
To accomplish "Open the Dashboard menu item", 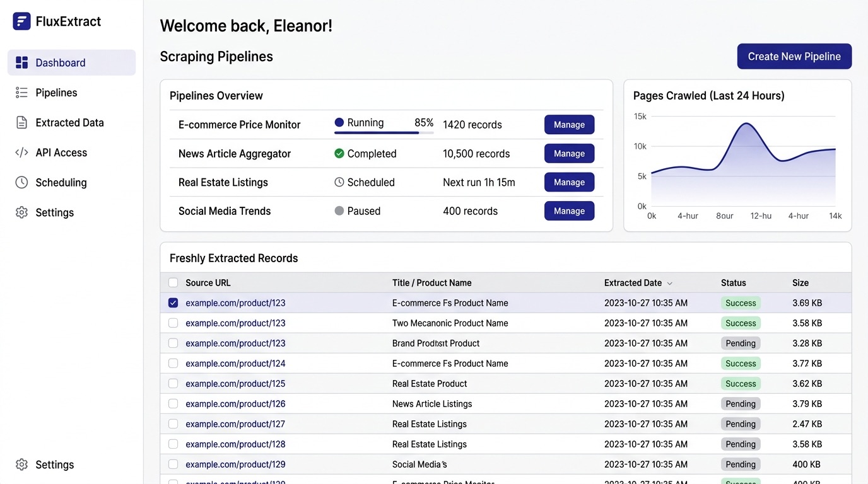I will pyautogui.click(x=72, y=62).
